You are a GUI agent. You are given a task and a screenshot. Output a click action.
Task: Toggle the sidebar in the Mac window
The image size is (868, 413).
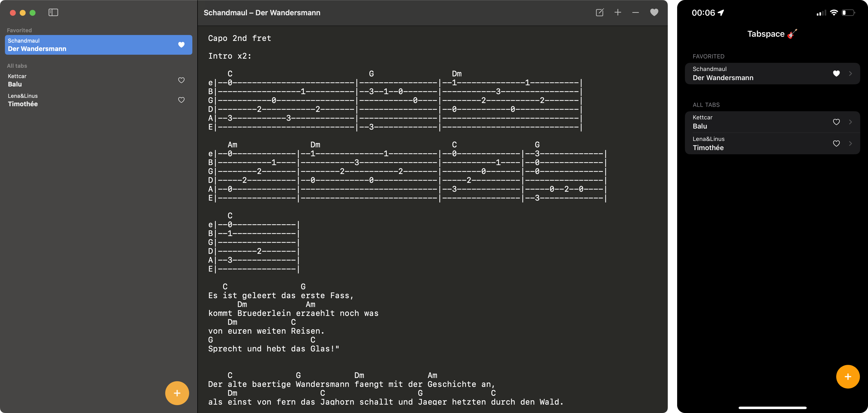coord(53,13)
